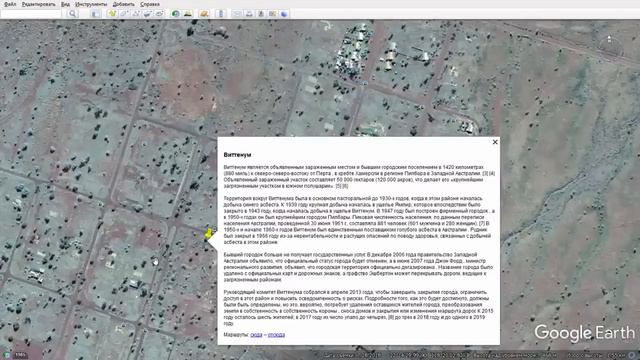Viewport: 640px width, 360px height.
Task: Switch planet view with planet icon
Action: point(204,13)
